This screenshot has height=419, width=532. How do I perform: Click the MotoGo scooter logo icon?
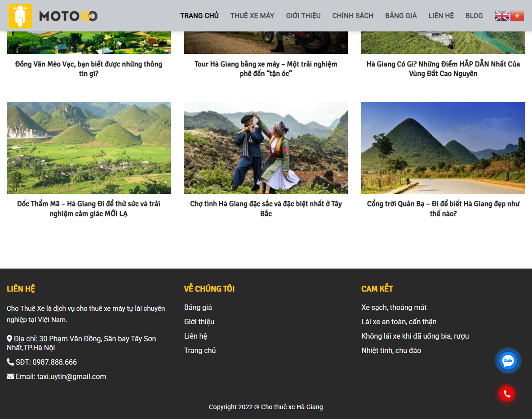(20, 15)
